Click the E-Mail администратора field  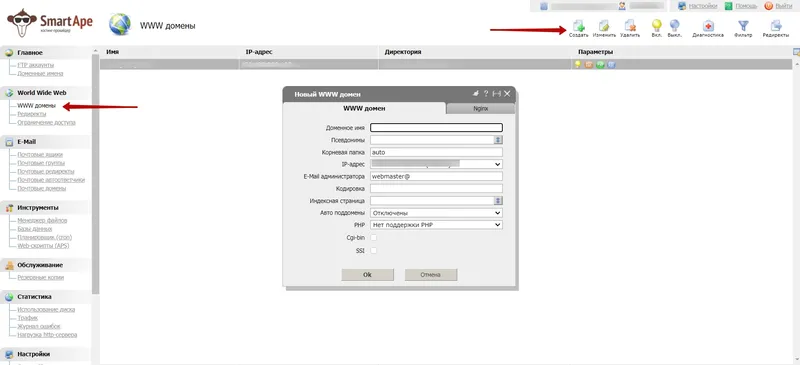436,176
